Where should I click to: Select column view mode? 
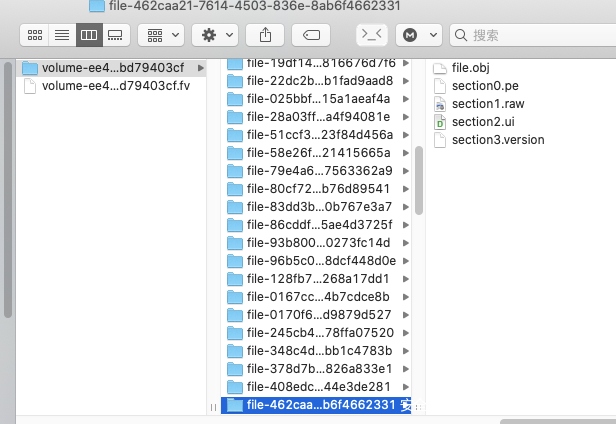(88, 35)
